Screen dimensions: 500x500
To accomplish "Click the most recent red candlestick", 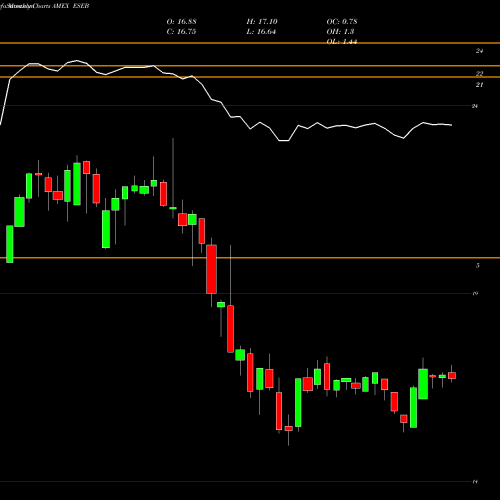I will click(452, 376).
